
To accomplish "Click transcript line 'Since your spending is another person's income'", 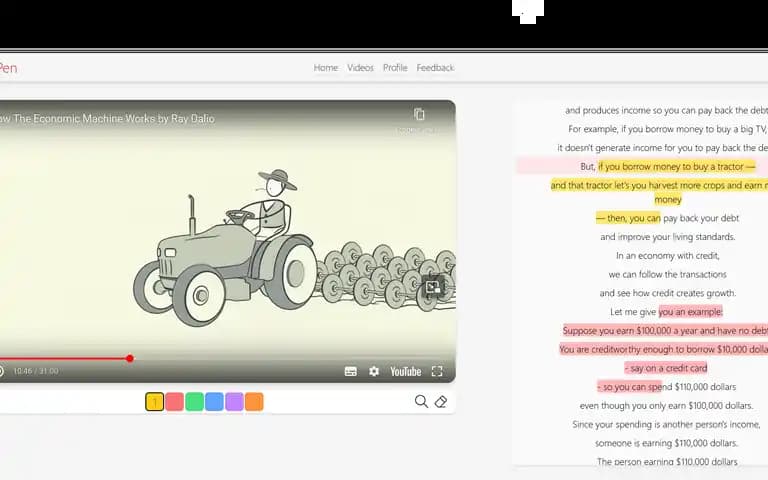I will (667, 424).
